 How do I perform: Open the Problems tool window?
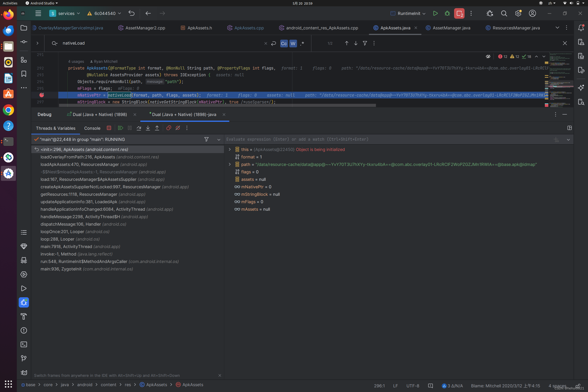24,330
